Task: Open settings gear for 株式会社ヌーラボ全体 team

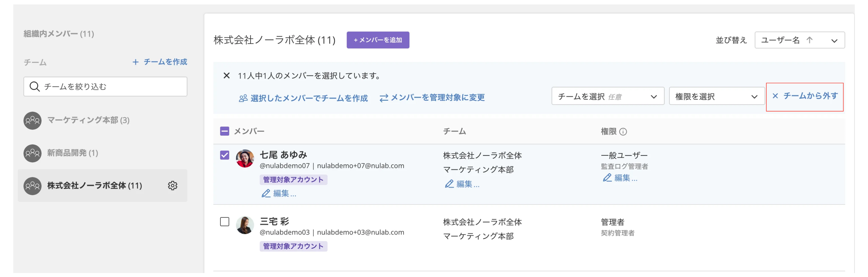Action: pos(173,185)
